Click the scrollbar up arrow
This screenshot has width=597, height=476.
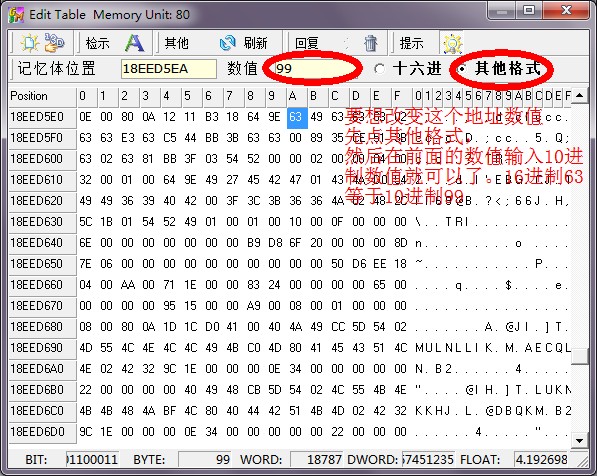pos(579,95)
